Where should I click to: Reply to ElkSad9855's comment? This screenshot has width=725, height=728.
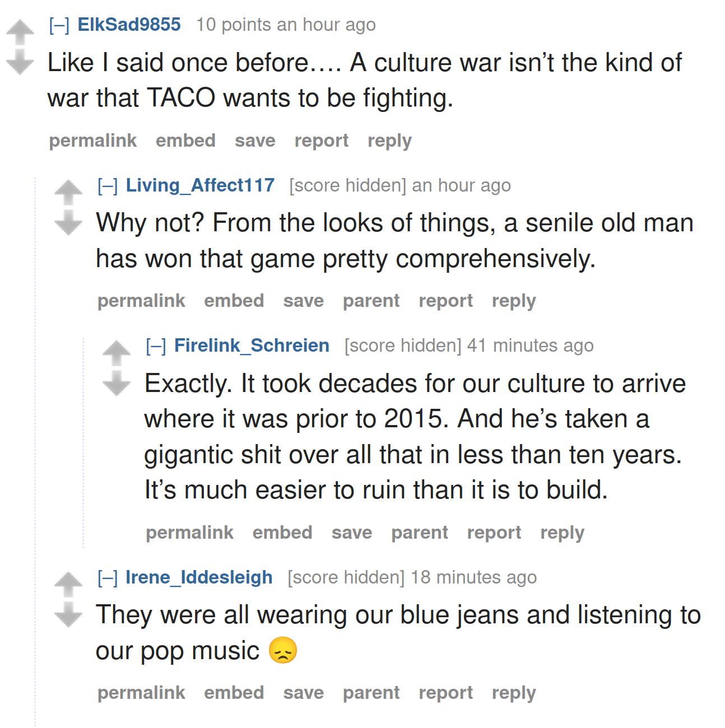(389, 141)
